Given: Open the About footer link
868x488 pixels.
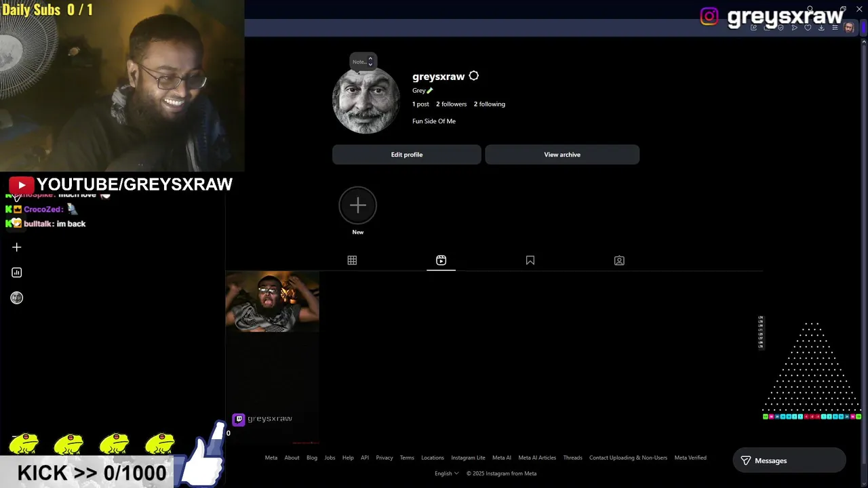Looking at the screenshot, I should pos(292,457).
